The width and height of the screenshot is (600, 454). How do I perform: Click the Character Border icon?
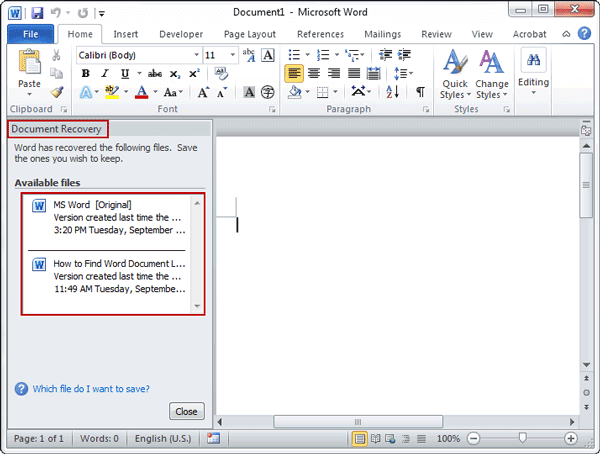[x=268, y=55]
